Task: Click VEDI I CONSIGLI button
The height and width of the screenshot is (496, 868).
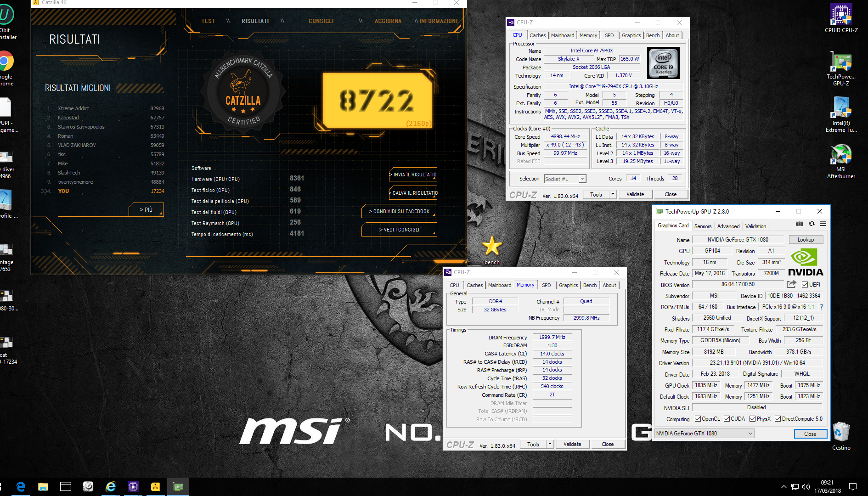Action: (399, 230)
